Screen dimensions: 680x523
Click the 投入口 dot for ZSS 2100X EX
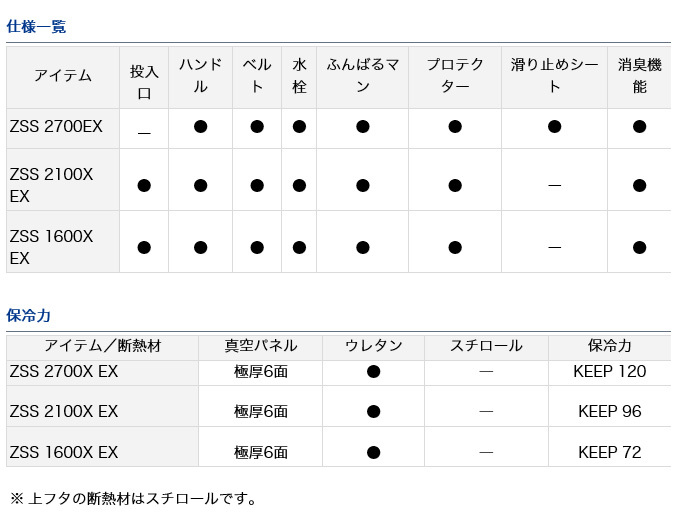point(144,185)
